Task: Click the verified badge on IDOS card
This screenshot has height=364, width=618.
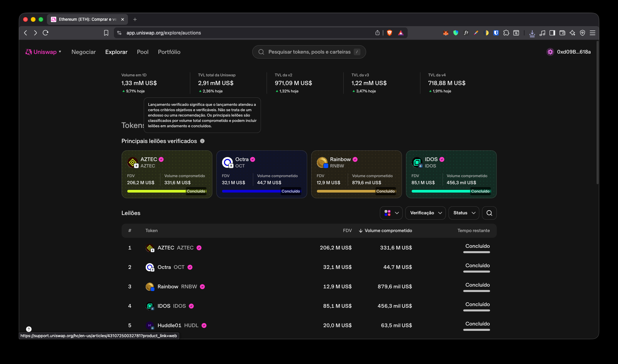Action: pyautogui.click(x=442, y=159)
